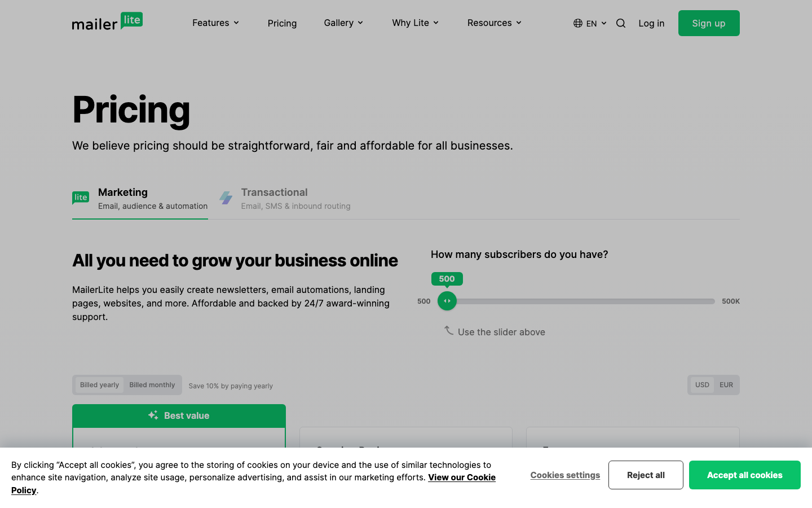Click 'How many subscribers do you have?' text

pos(519,255)
